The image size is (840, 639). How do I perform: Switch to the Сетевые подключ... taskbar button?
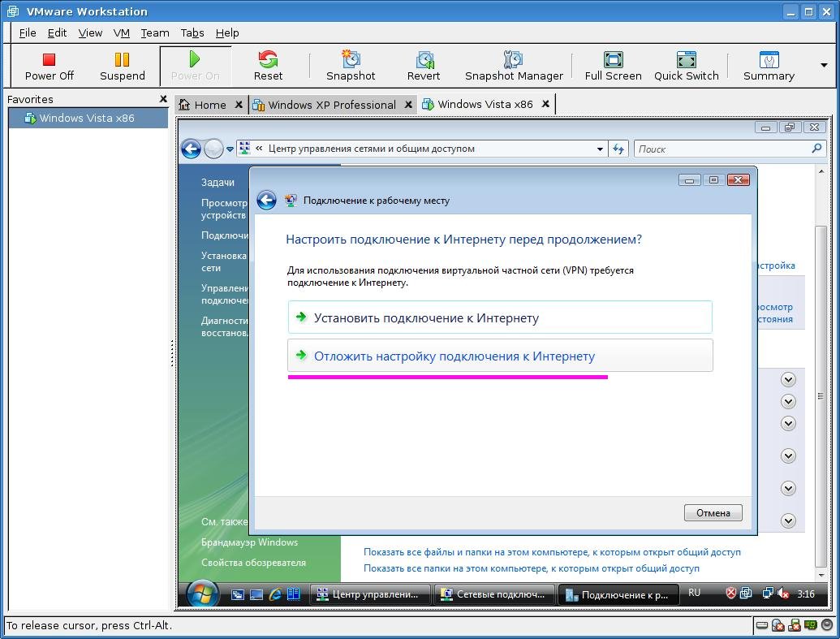pos(494,594)
